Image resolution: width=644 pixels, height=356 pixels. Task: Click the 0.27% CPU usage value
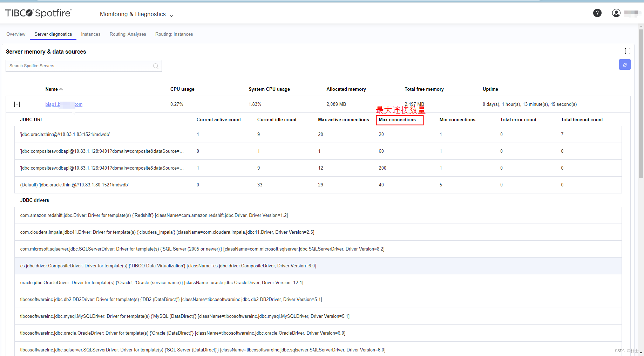point(177,104)
